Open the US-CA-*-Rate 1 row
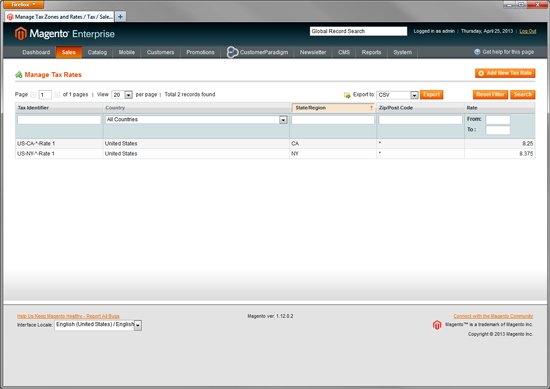 click(x=275, y=143)
